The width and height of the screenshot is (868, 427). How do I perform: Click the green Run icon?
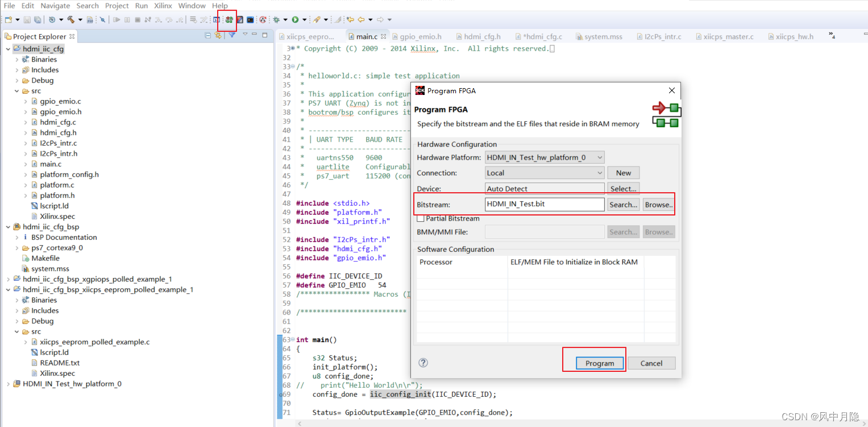point(295,19)
